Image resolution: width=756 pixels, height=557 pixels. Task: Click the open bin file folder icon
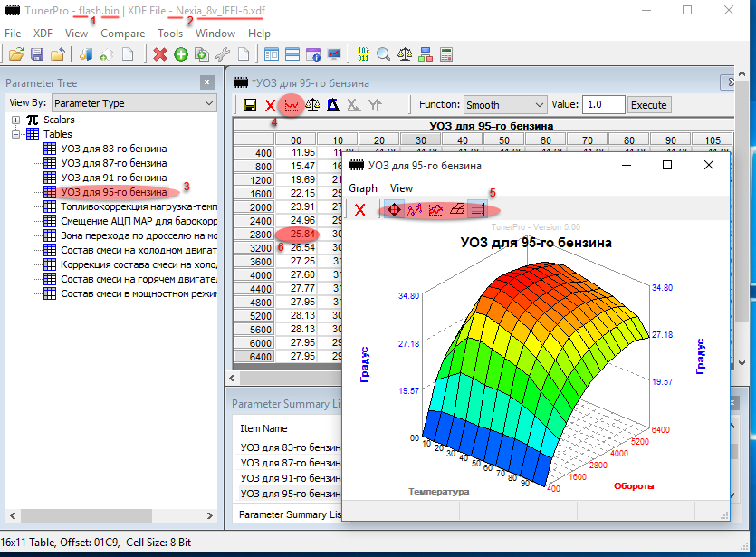[x=16, y=54]
